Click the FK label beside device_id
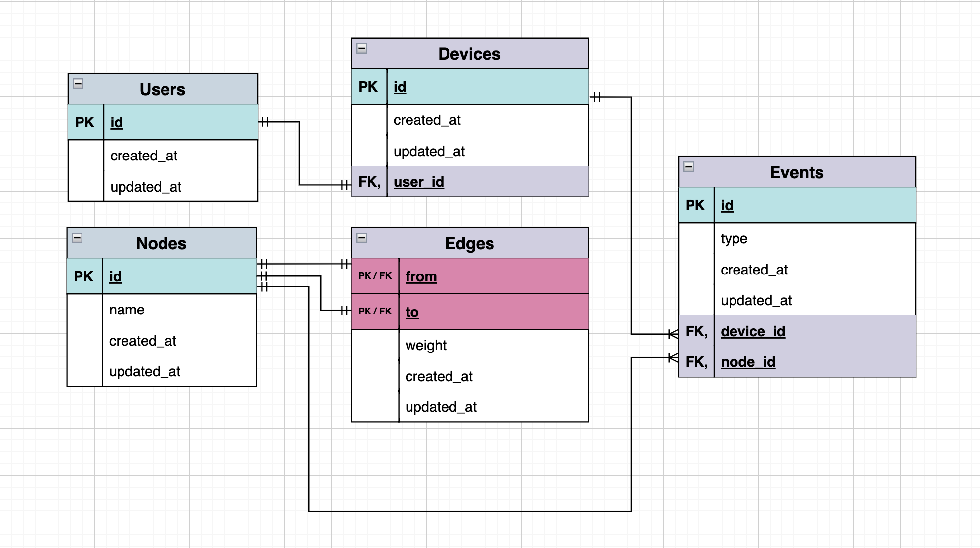 [696, 331]
